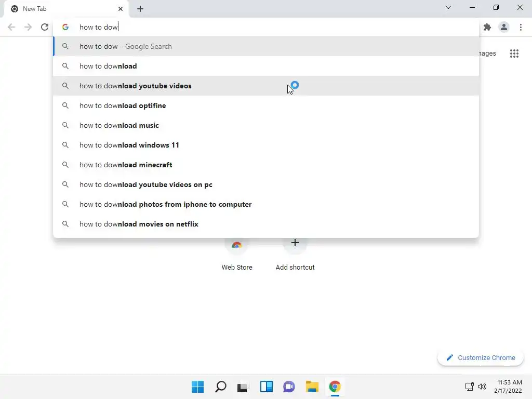Open Task View in the taskbar
Screen dimensions: 532x399
(243, 387)
